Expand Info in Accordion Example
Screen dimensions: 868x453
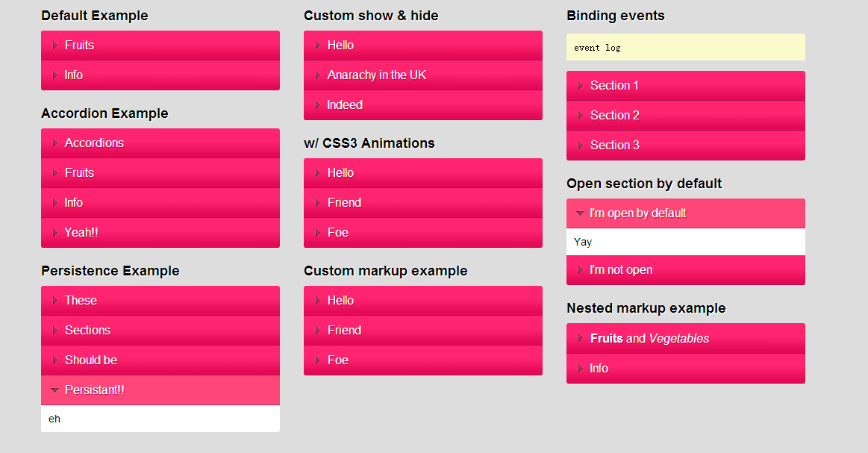tap(160, 203)
